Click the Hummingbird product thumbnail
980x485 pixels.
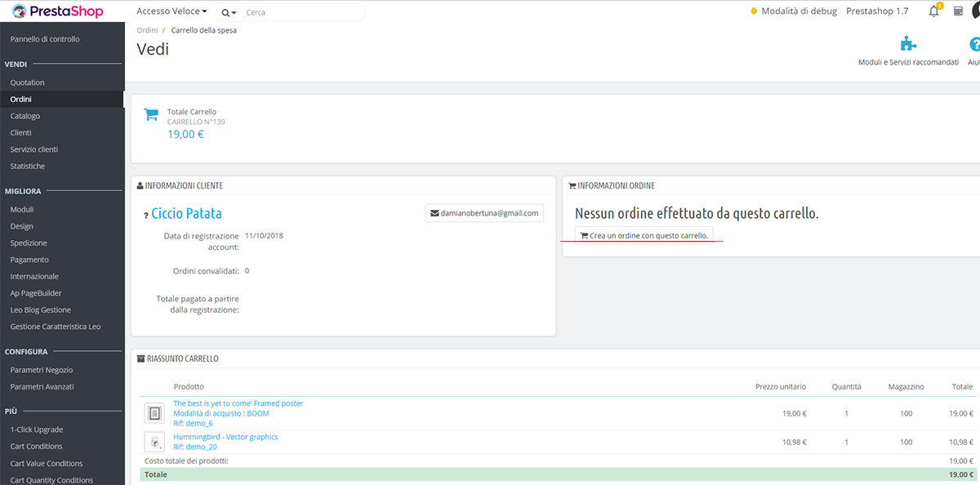pos(154,442)
